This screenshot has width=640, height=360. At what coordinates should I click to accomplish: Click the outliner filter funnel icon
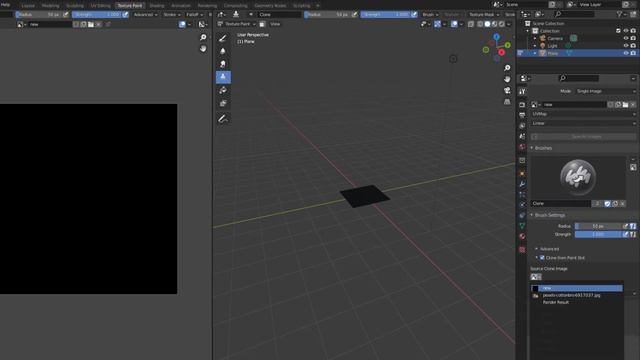point(620,14)
